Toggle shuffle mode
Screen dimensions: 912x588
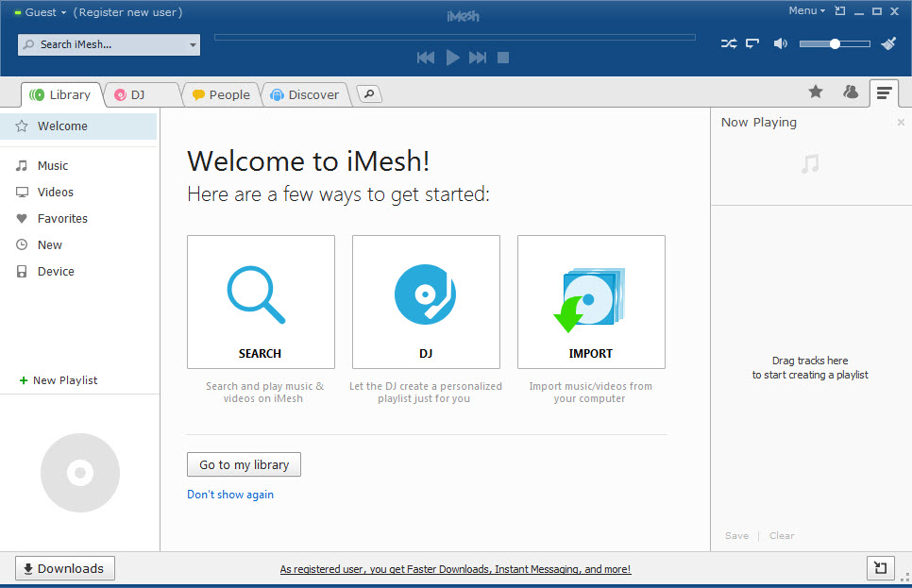pyautogui.click(x=729, y=43)
